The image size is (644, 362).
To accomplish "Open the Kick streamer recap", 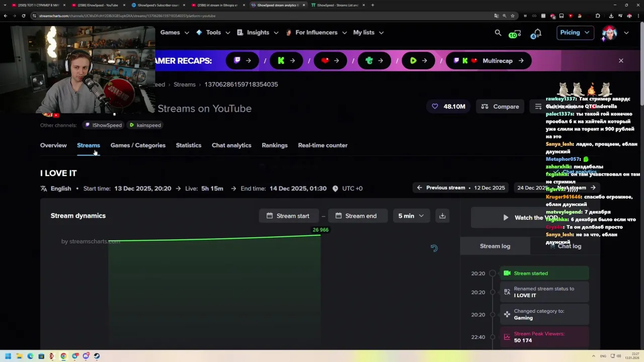I will (286, 61).
